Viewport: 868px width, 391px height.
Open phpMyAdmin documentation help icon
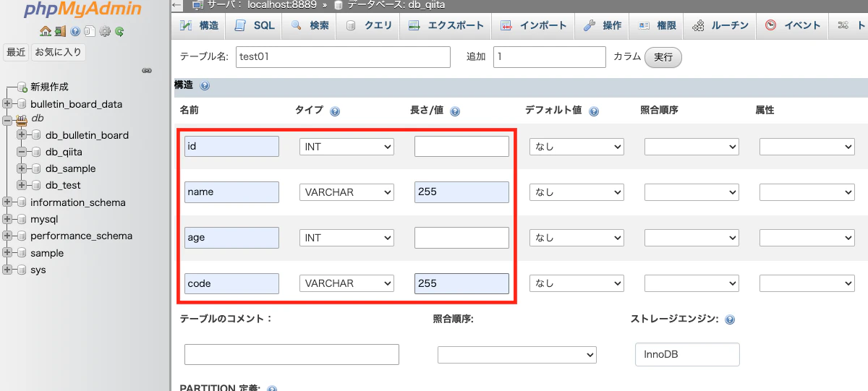pos(75,32)
